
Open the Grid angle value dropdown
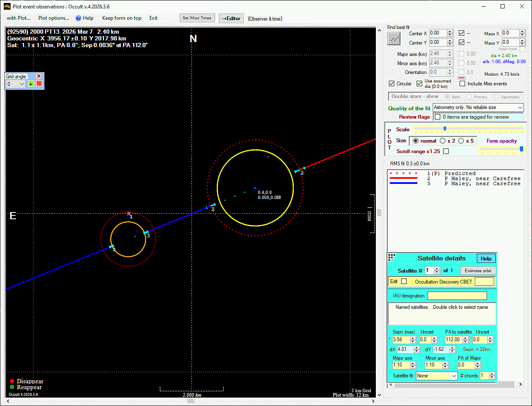[x=22, y=84]
